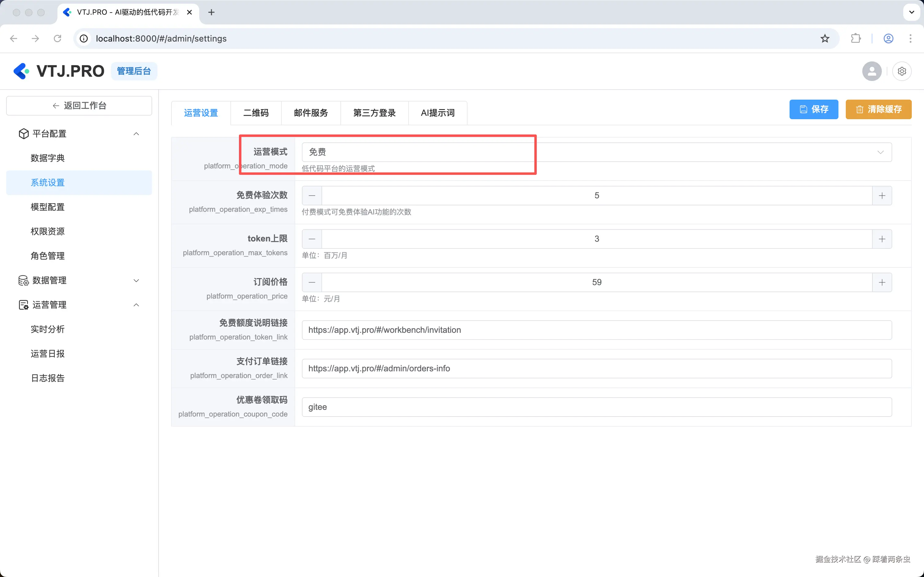Decrease token上限 with the minus button
The width and height of the screenshot is (924, 577).
[x=312, y=239]
